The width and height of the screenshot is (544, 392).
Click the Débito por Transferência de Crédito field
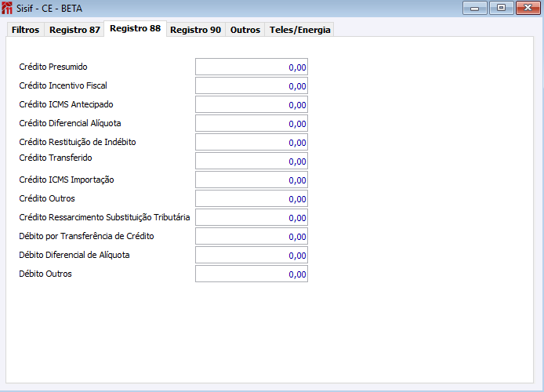click(x=252, y=236)
